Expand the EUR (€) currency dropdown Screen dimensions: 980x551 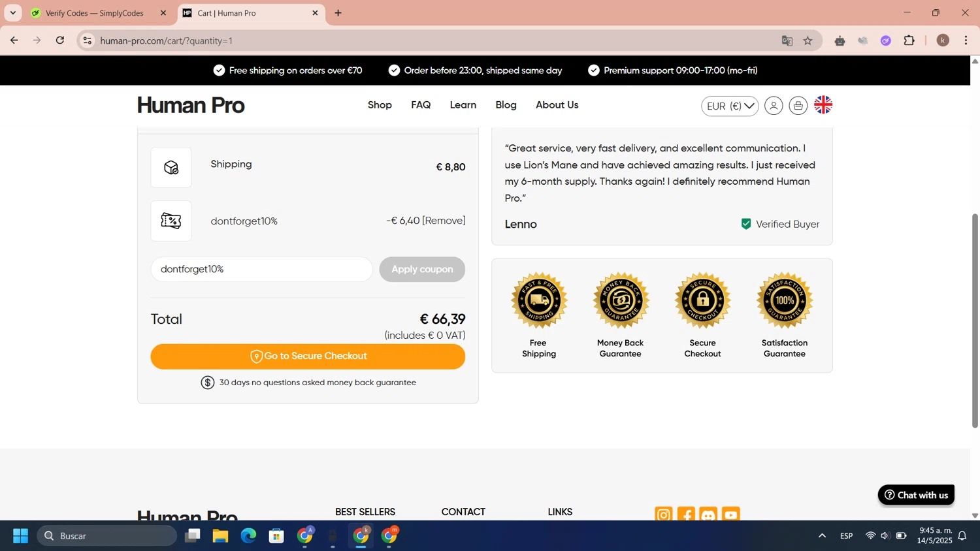pyautogui.click(x=730, y=106)
